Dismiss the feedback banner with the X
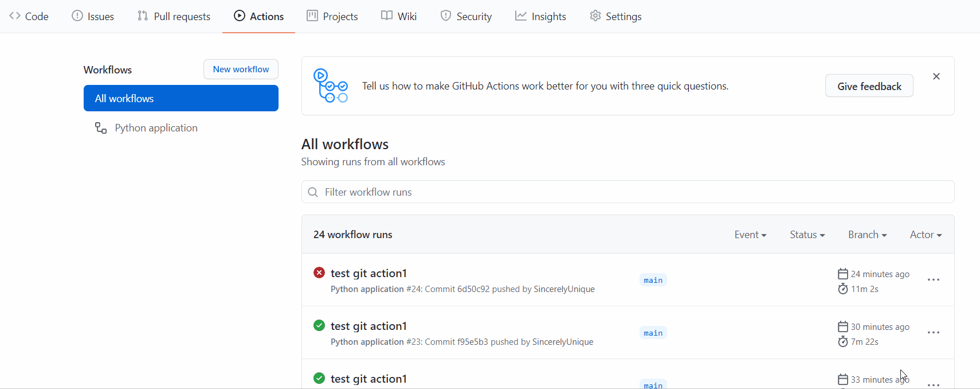Screen dimensions: 980x389 pos(936,76)
